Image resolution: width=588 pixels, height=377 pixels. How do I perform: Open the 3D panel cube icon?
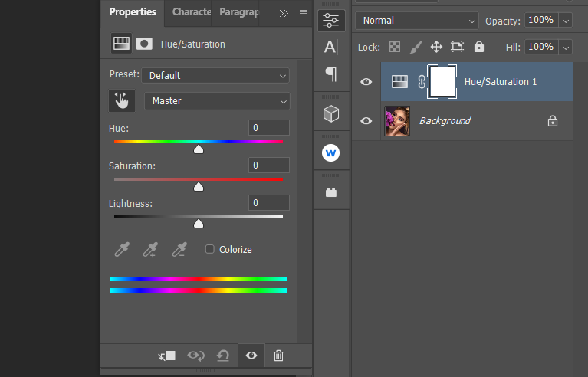pyautogui.click(x=331, y=114)
